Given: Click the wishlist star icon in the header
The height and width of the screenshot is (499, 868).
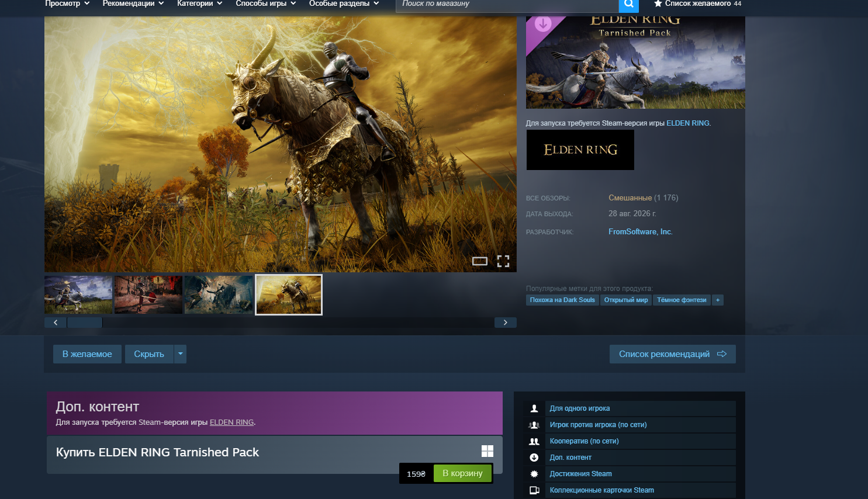Looking at the screenshot, I should point(658,4).
